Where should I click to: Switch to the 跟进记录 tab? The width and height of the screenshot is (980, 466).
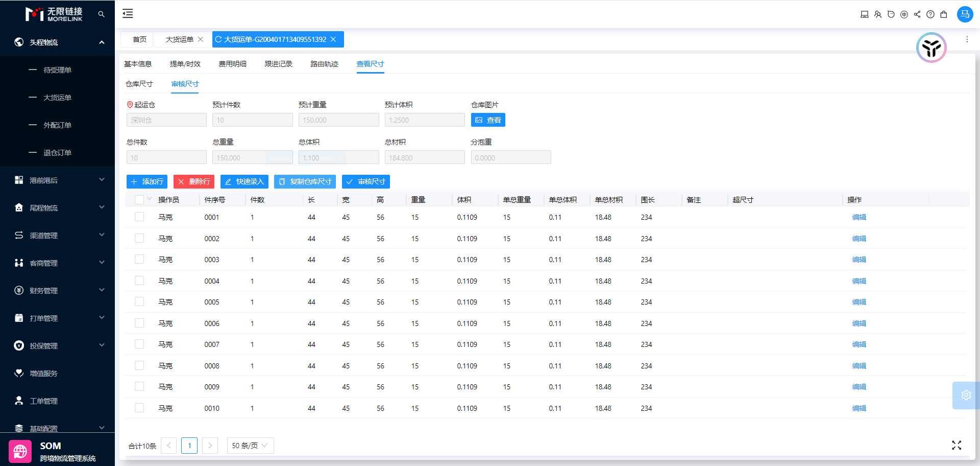[x=278, y=64]
